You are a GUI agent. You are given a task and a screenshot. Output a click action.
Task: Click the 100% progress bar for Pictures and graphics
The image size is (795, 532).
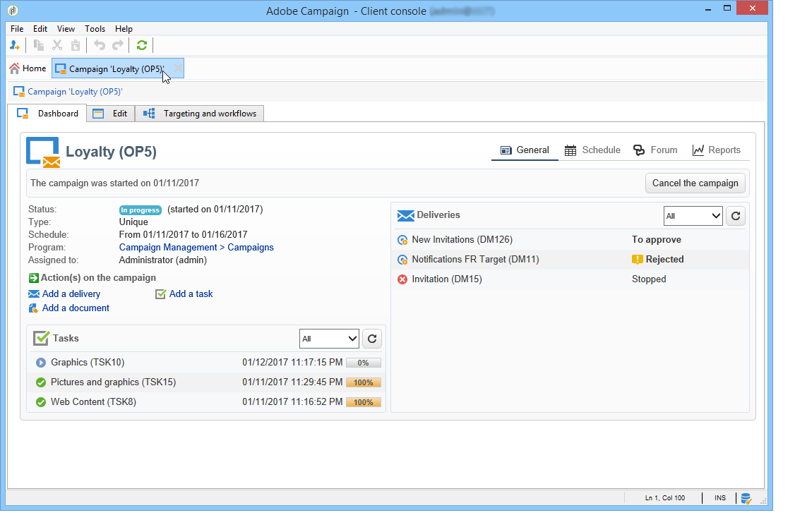(364, 382)
